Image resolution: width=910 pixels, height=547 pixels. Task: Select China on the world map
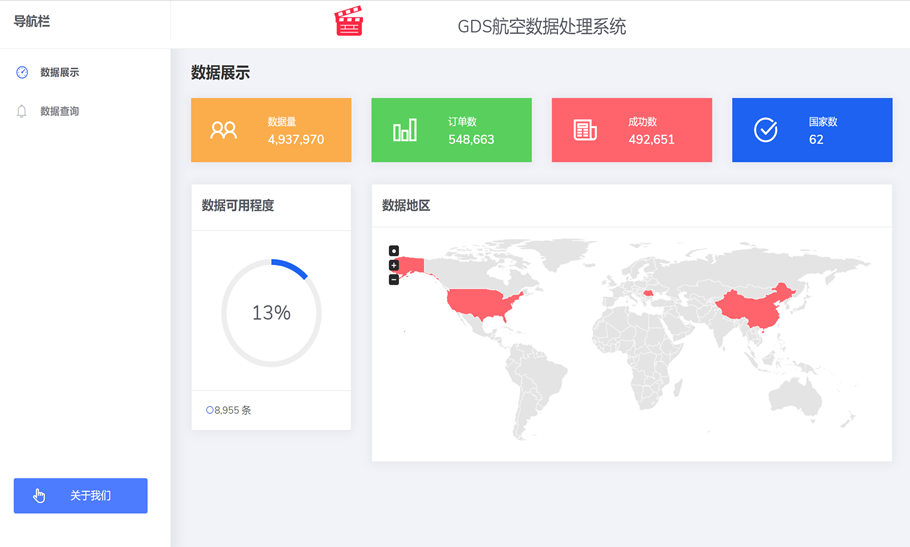(755, 307)
